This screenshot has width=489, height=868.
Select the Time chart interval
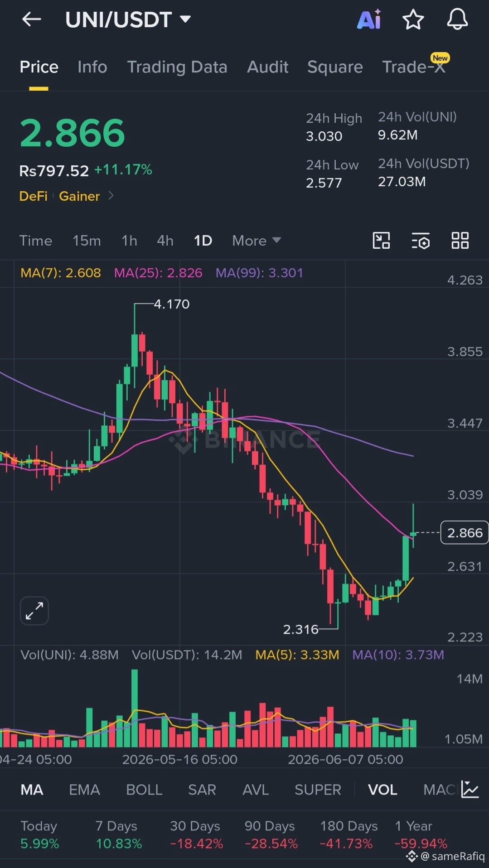pos(36,241)
